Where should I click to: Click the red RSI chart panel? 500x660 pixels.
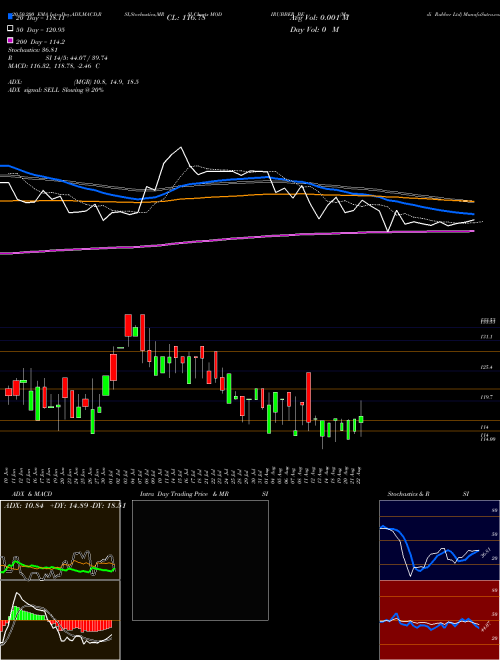point(439,620)
